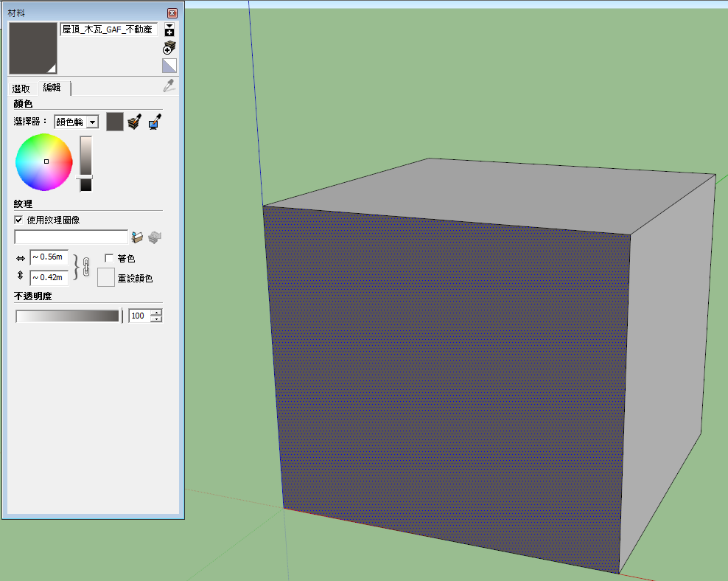Screen dimensions: 728x581
Task: Click the Create Material icon
Action: (169, 48)
